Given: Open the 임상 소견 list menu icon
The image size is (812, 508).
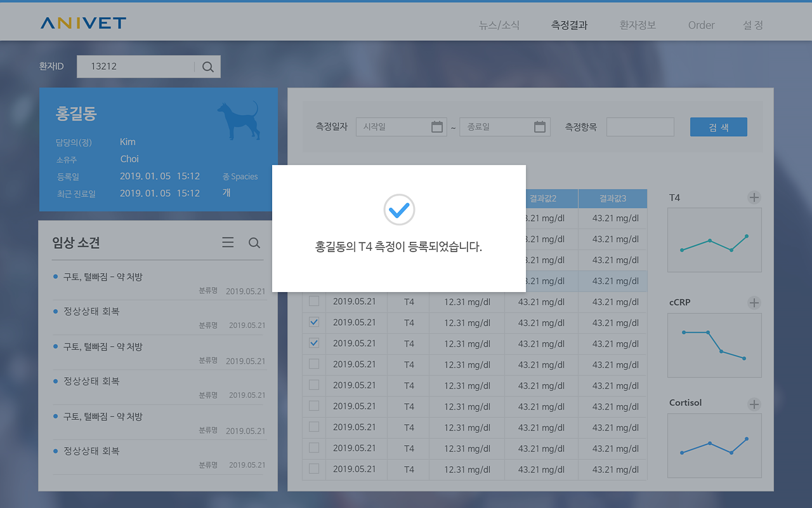Looking at the screenshot, I should (228, 243).
